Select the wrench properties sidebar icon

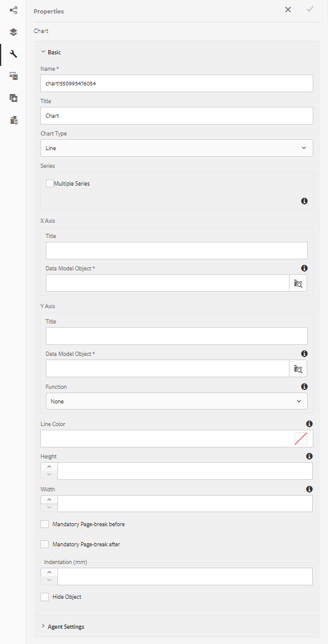(x=13, y=54)
